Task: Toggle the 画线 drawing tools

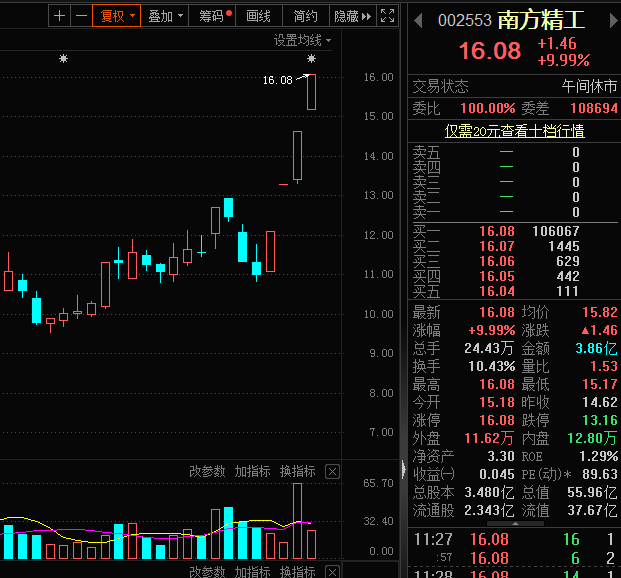Action: point(258,16)
